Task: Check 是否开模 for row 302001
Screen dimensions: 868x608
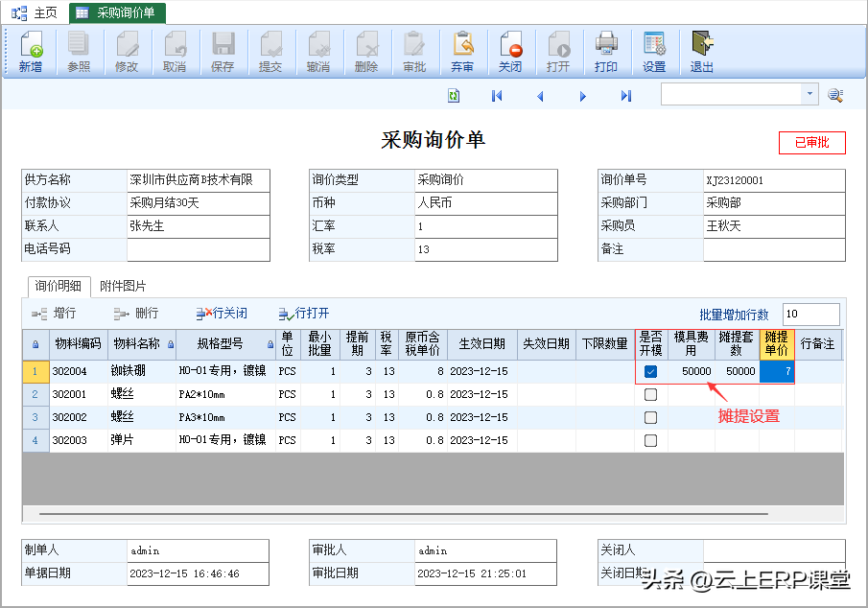Action: click(651, 395)
